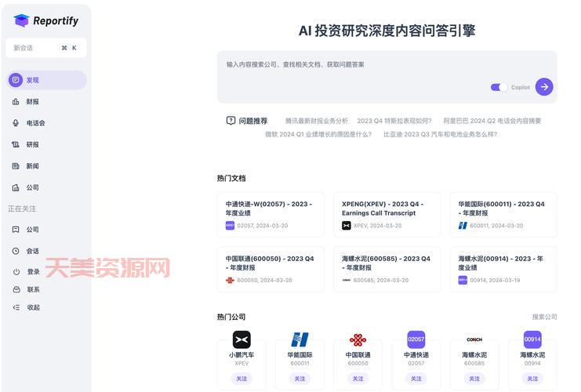Click the followed 公司 bookmark icon

tap(16, 230)
